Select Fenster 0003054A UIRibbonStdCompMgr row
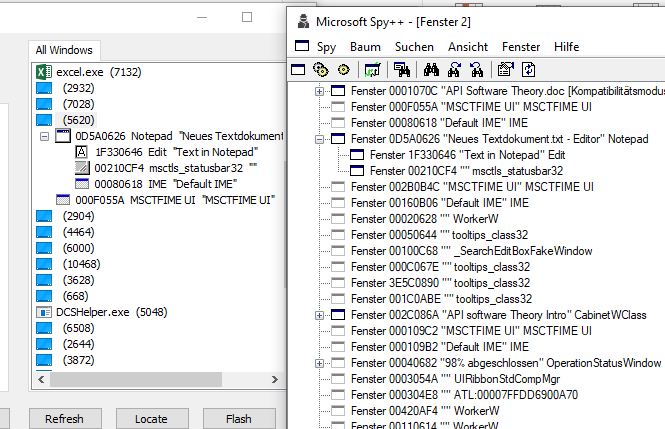The image size is (665, 429). point(455,379)
